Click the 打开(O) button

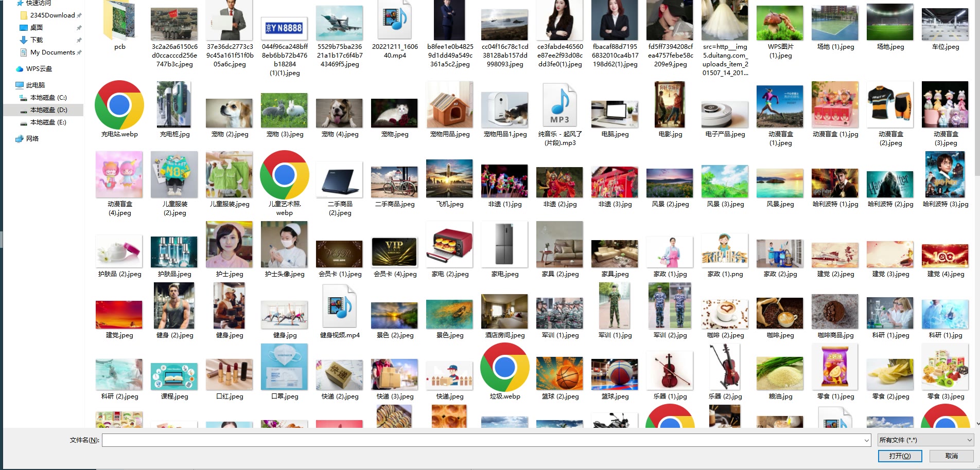click(x=900, y=456)
